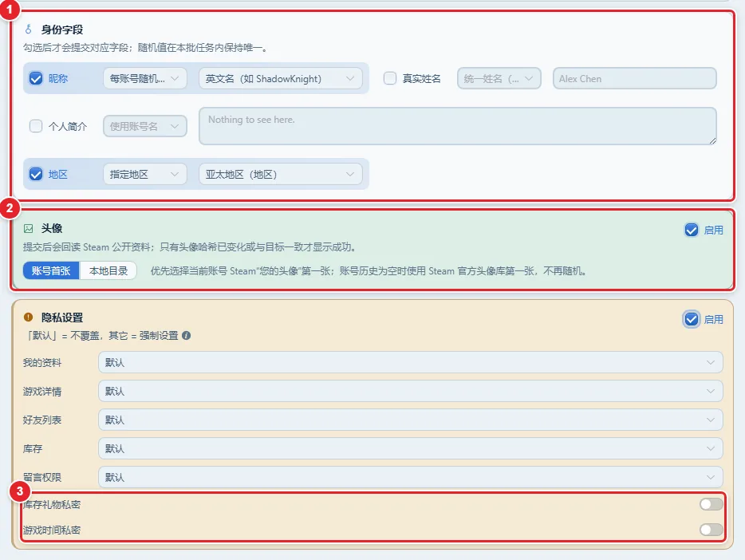Click the 库存礼物私密 label
745x560 pixels.
[52, 504]
